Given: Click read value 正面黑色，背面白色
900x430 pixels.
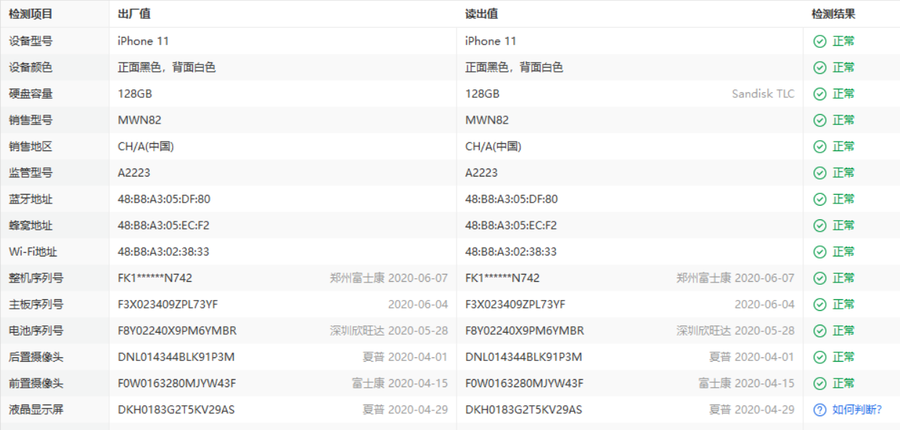Looking at the screenshot, I should (x=514, y=68).
